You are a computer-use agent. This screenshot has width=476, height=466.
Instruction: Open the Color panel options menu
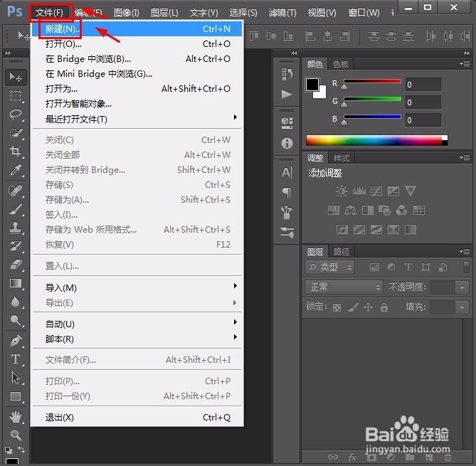click(465, 64)
